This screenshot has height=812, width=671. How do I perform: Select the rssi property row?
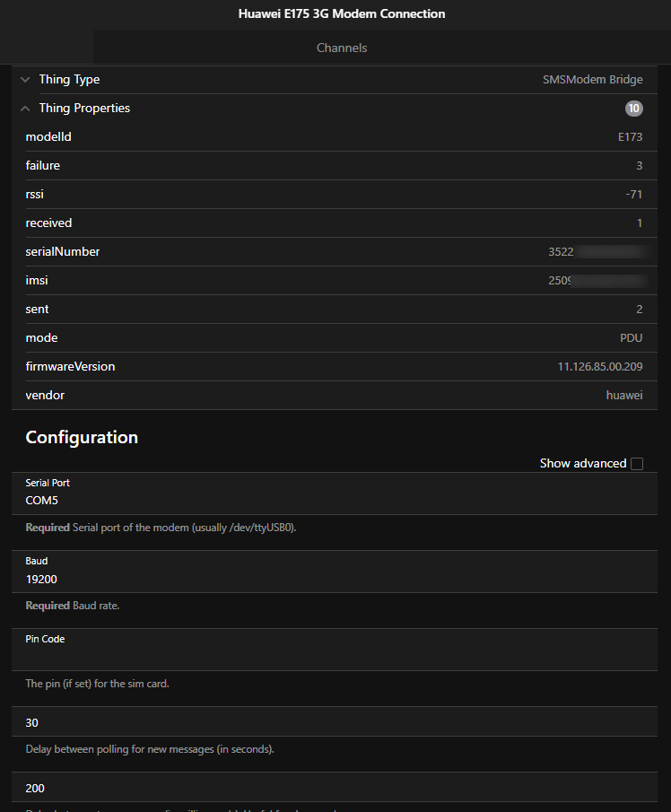335,195
